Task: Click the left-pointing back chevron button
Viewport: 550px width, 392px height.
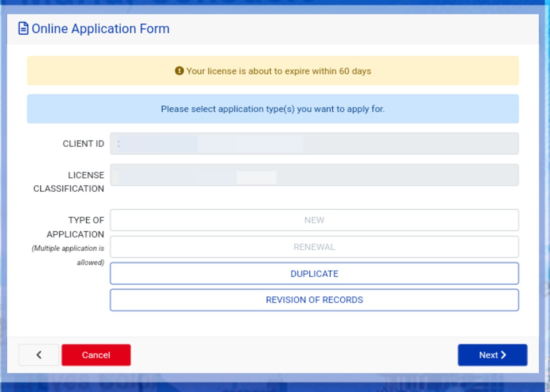Action: pyautogui.click(x=38, y=355)
